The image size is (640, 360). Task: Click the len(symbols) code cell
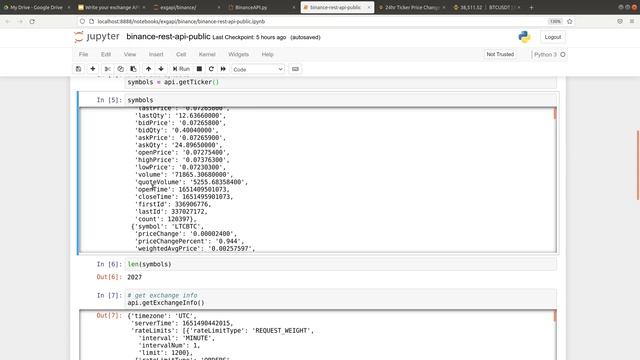click(340, 264)
